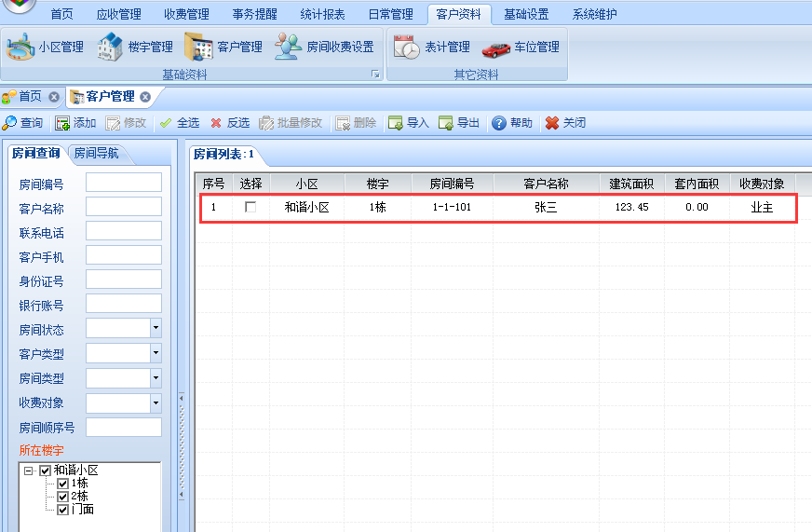812x532 pixels.
Task: Click 全选 select all checkmark icon
Action: point(166,123)
